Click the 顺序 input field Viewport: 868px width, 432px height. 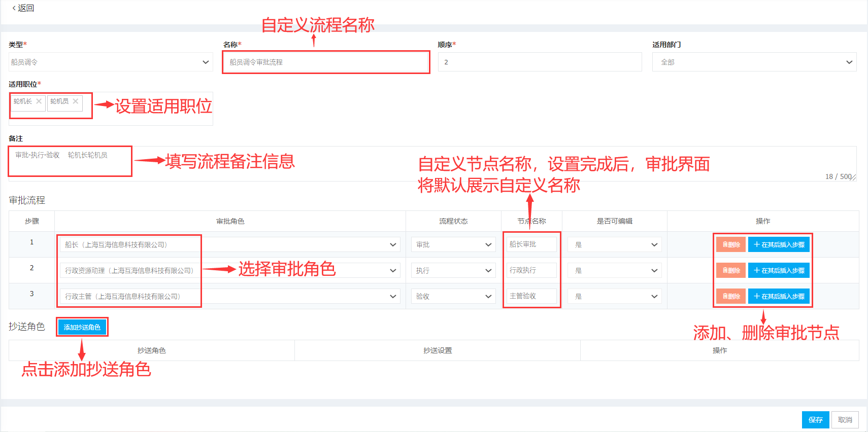tap(540, 62)
